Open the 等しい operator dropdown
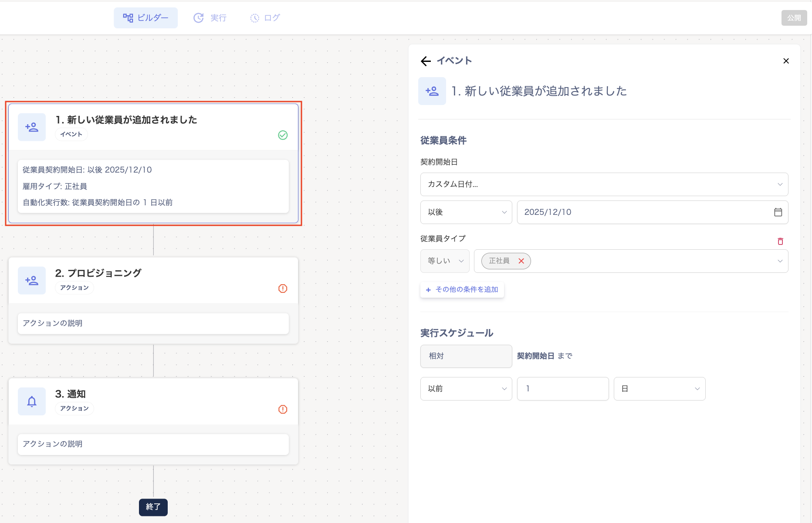This screenshot has width=812, height=523. point(445,261)
